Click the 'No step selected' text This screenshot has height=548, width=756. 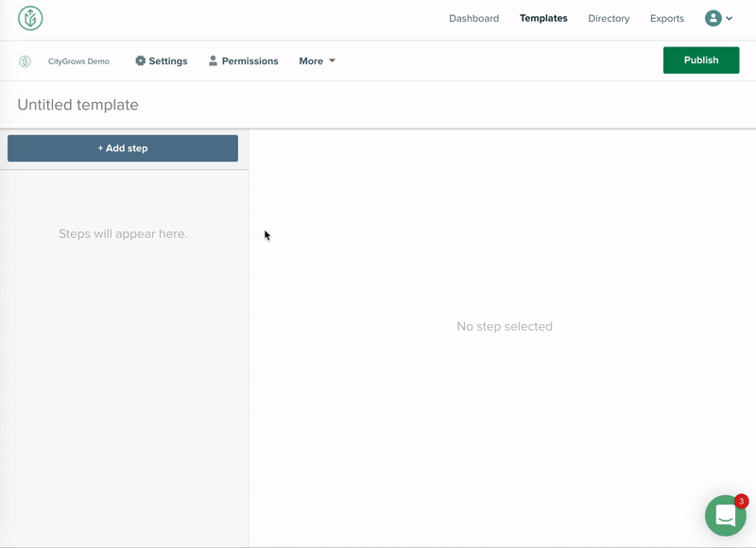[x=505, y=326]
